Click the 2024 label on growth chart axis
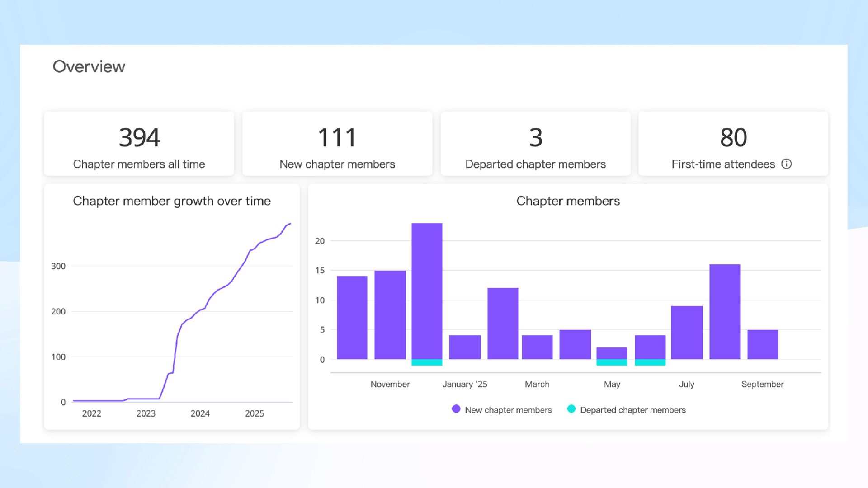 [x=200, y=413]
